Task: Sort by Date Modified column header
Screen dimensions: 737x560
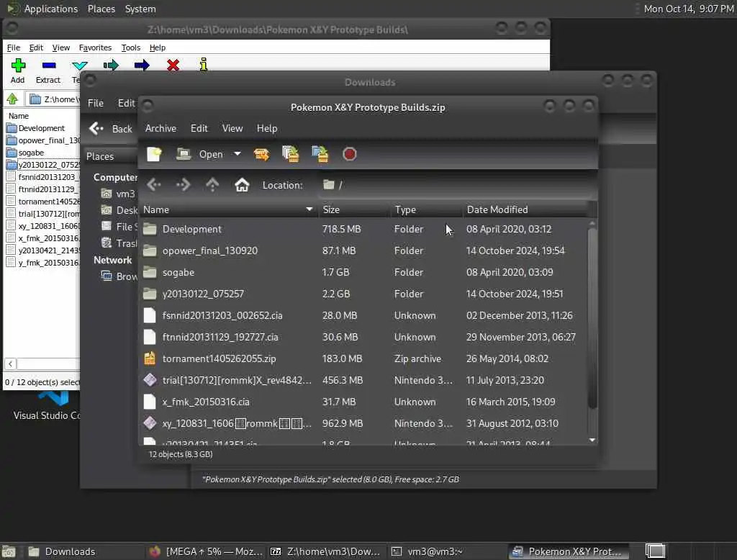Action: (525, 209)
